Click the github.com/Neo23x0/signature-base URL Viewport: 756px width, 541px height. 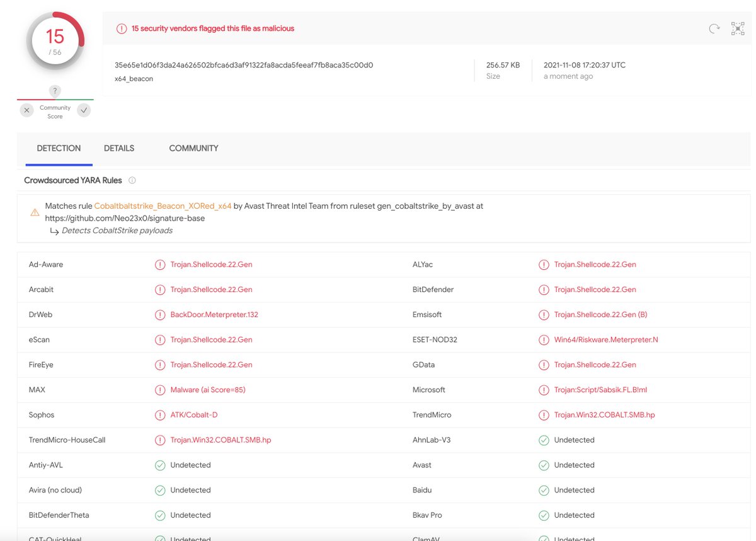pos(125,218)
